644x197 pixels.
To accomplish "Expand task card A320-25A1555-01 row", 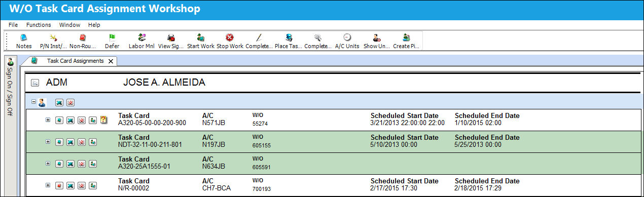I will click(48, 163).
